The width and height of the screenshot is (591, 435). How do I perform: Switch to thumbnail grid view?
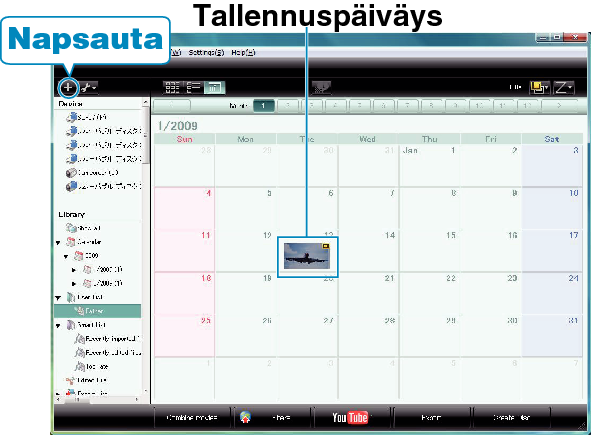(172, 87)
